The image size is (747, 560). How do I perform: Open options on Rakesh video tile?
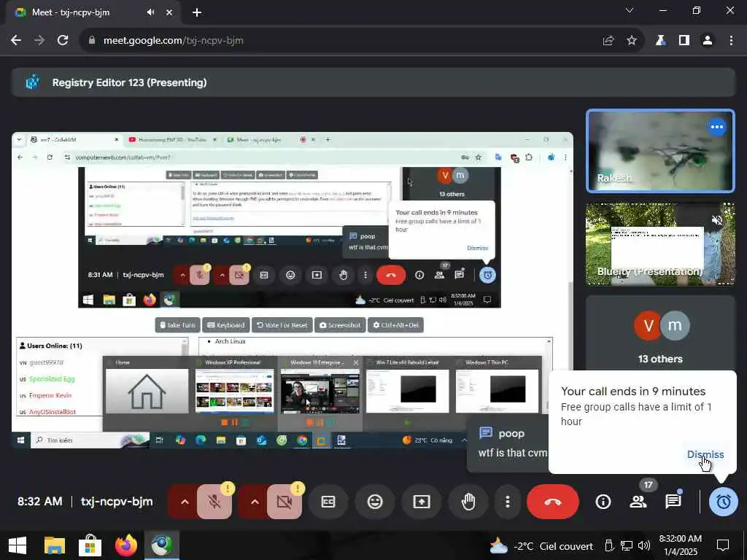point(716,127)
